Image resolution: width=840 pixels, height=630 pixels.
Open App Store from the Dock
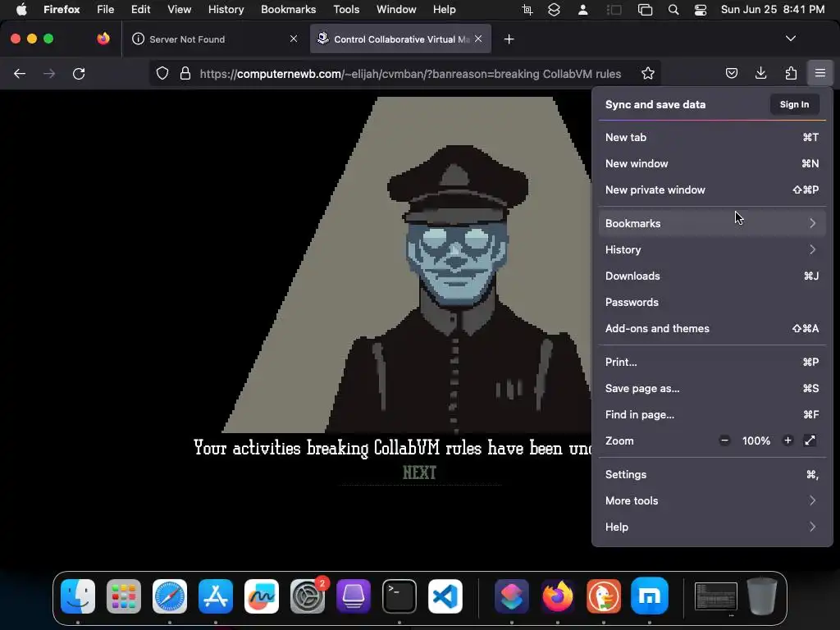coord(216,596)
